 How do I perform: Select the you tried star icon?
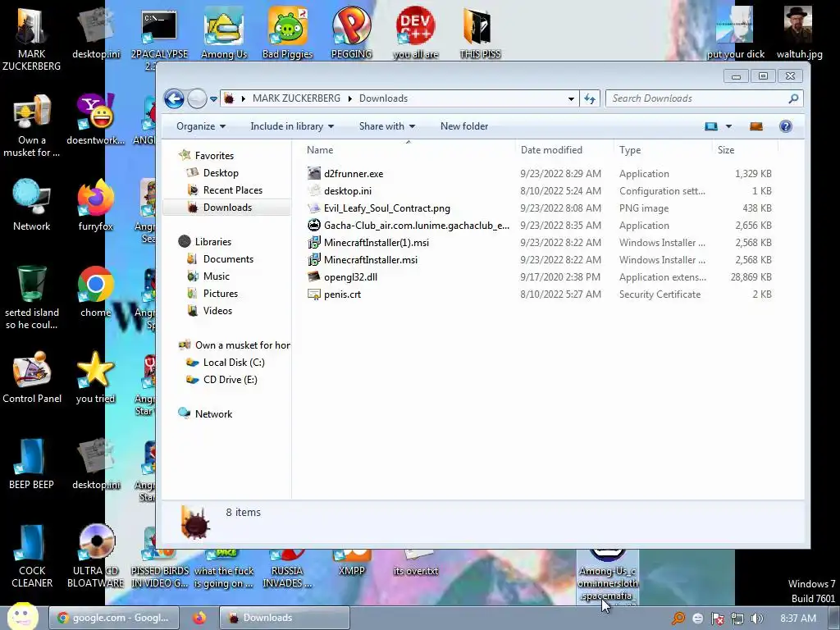(x=95, y=377)
